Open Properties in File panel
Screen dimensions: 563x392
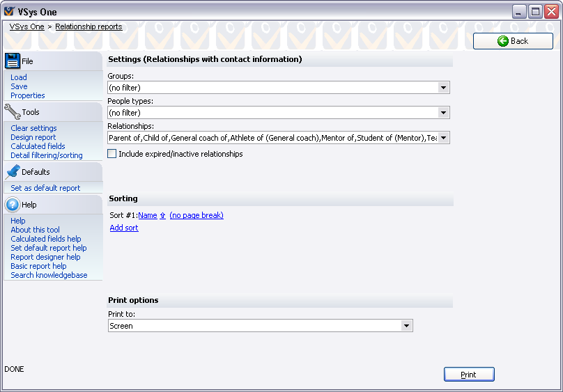coord(28,95)
